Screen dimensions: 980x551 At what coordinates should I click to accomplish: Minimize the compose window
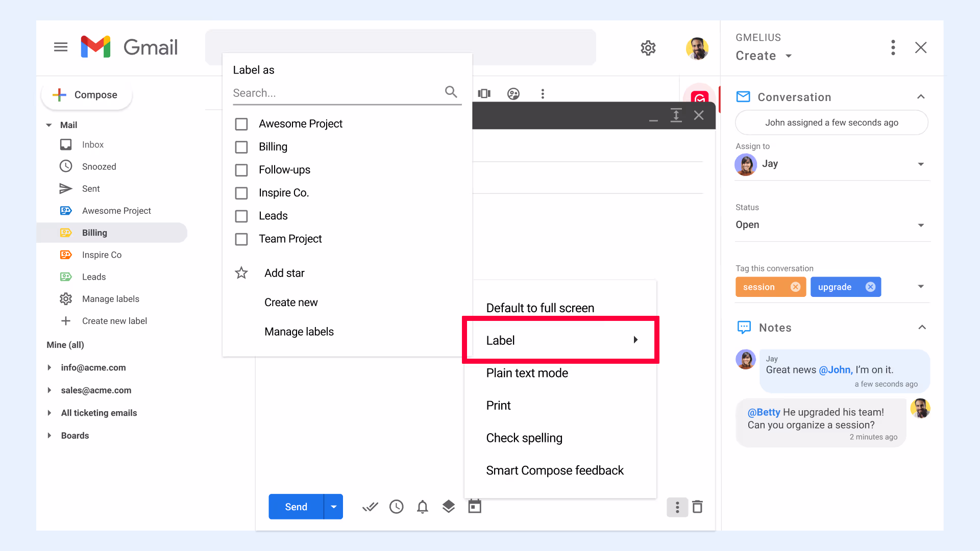tap(653, 120)
